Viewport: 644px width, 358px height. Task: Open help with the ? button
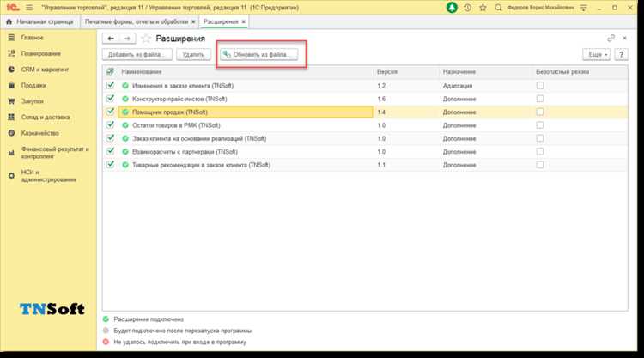pyautogui.click(x=621, y=54)
